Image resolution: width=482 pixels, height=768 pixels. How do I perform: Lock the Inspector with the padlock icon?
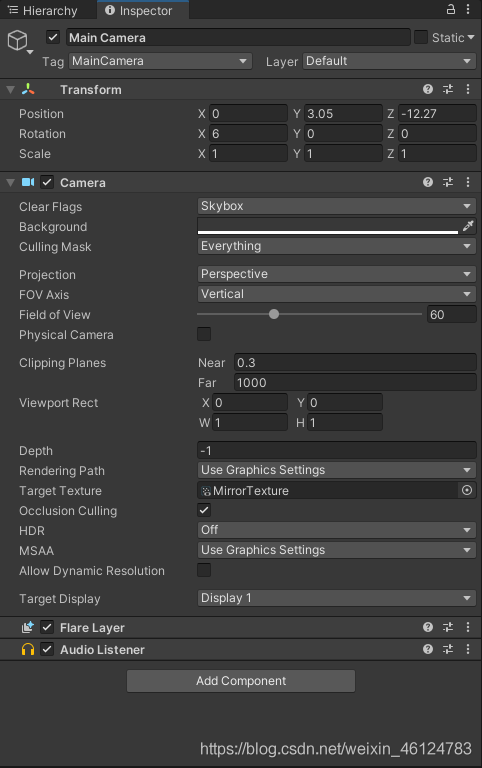(x=451, y=9)
